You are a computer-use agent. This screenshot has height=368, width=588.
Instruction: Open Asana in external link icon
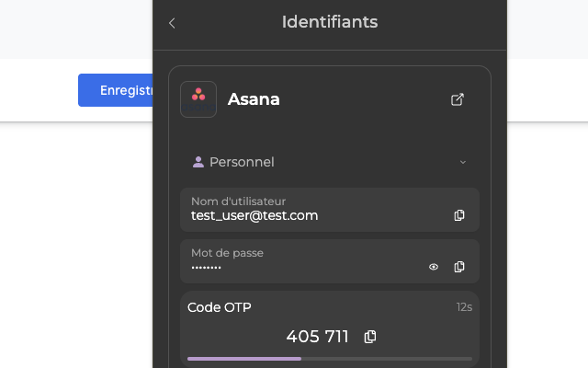coord(458,99)
